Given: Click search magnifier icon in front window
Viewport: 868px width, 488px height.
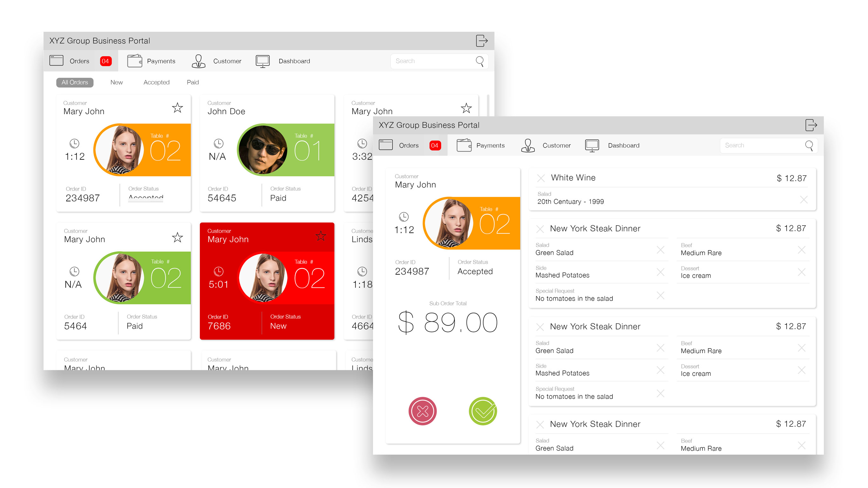Looking at the screenshot, I should 809,146.
